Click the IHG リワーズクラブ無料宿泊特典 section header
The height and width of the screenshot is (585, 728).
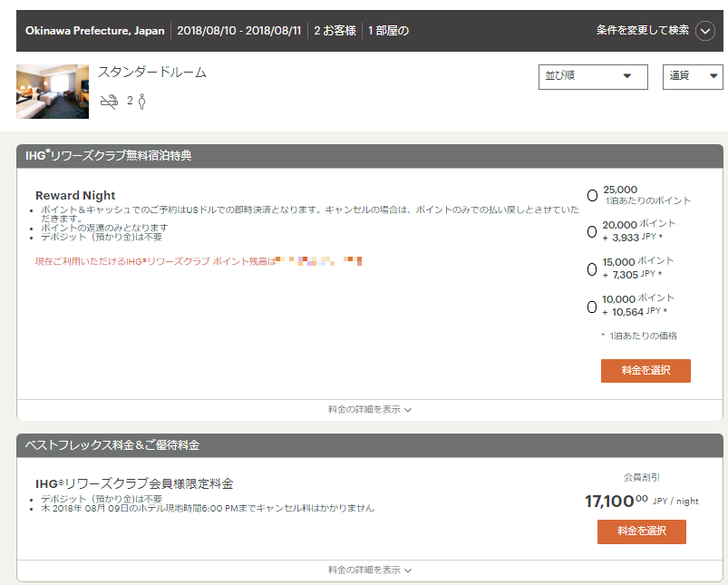(x=109, y=156)
